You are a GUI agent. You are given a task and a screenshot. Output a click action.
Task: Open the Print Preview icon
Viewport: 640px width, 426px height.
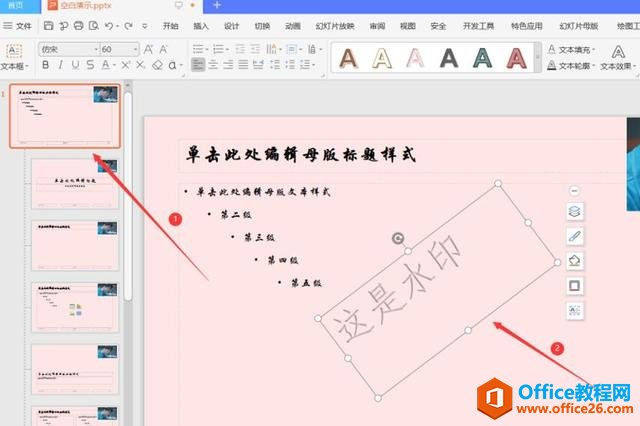click(x=93, y=26)
